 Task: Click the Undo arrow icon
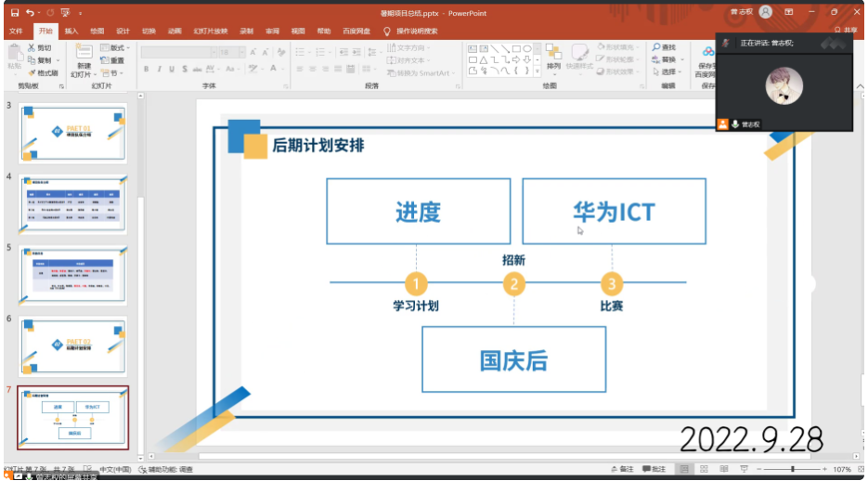coord(31,13)
